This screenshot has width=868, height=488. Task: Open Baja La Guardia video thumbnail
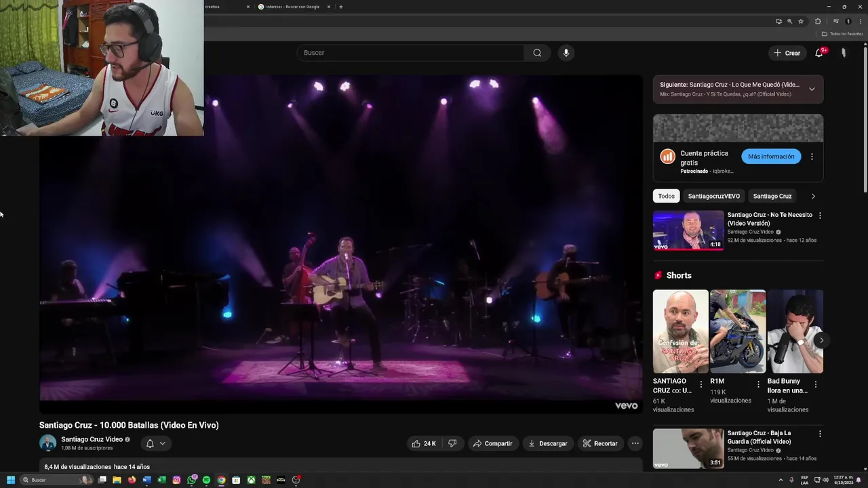688,449
